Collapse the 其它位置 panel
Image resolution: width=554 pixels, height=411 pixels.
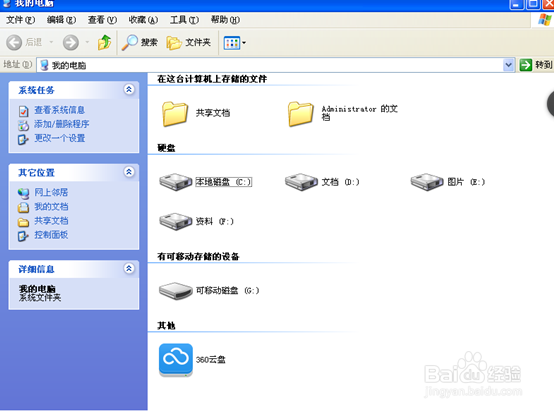[129, 172]
